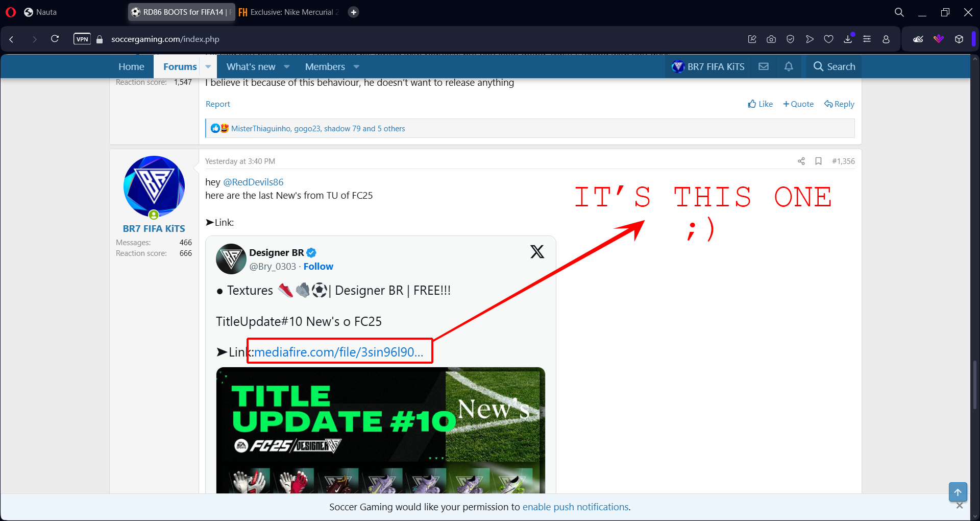Open the Title Update #10 tweet image

[380, 430]
